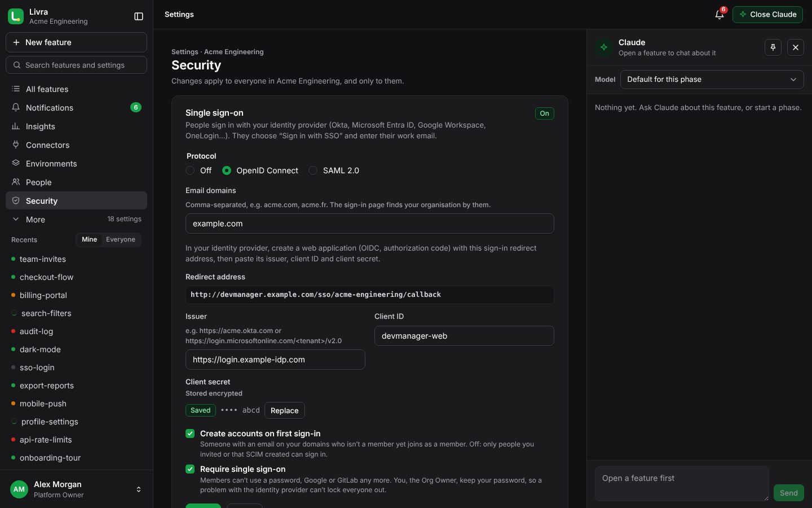Click New feature button
This screenshot has width=812, height=508.
click(76, 42)
